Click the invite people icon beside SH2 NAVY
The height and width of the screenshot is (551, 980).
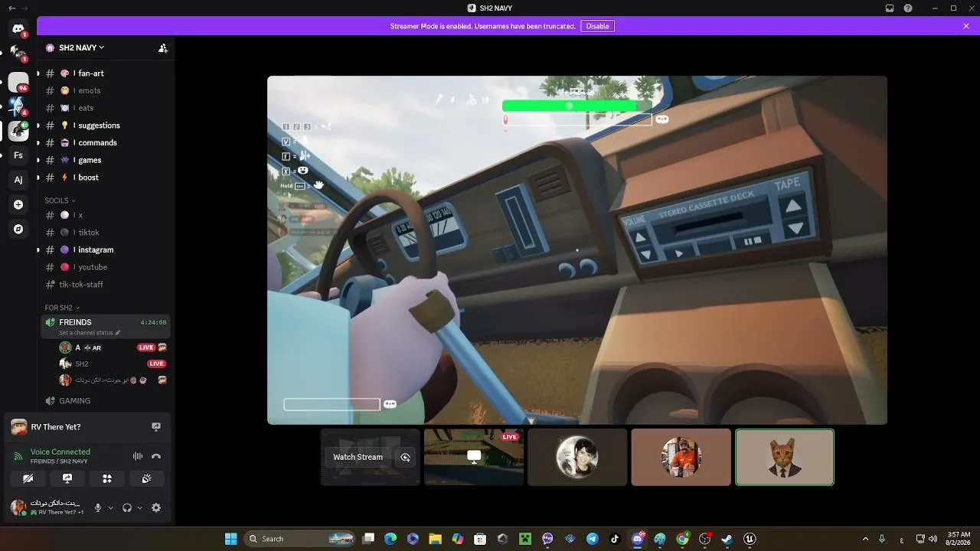[163, 47]
